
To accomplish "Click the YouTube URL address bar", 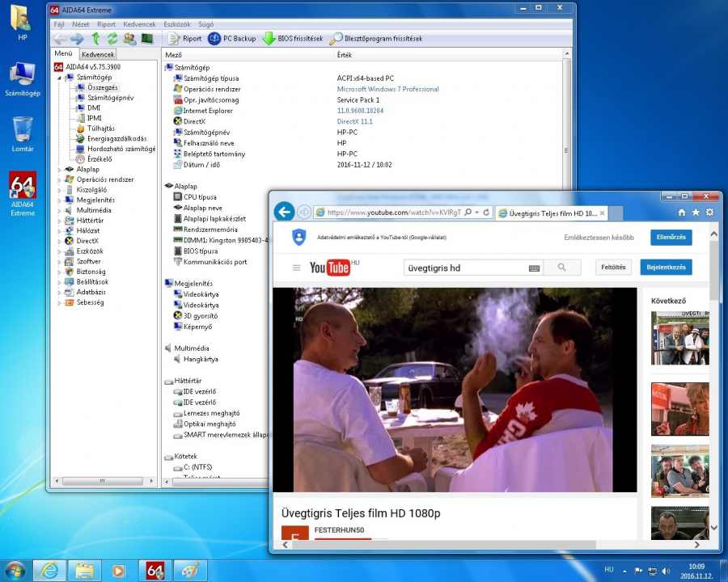I will pyautogui.click(x=394, y=213).
